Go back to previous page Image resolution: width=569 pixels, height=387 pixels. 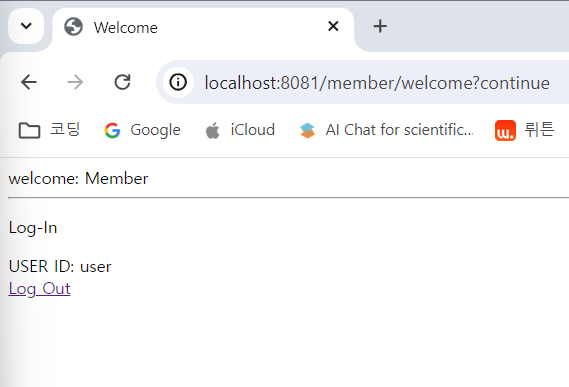click(29, 82)
